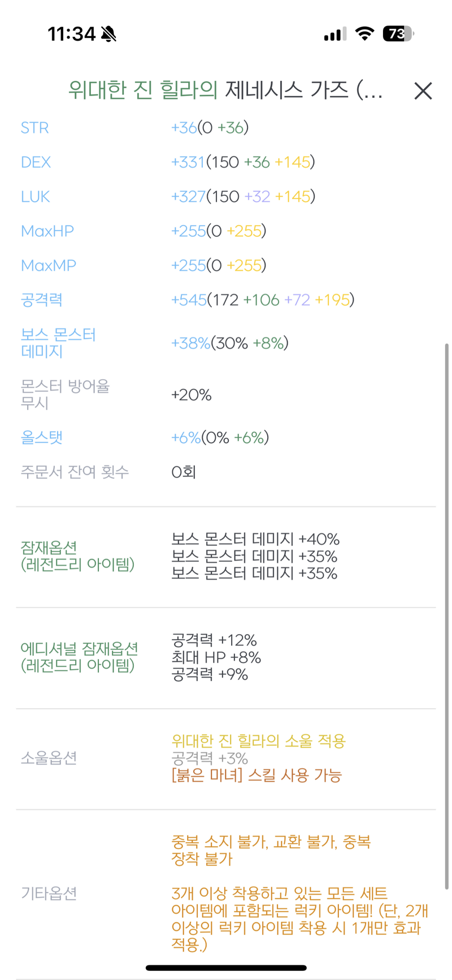This screenshot has width=452, height=980.
Task: Tap the item title 위대한 진 힐라의 제네시스 가즈
Action: (225, 90)
